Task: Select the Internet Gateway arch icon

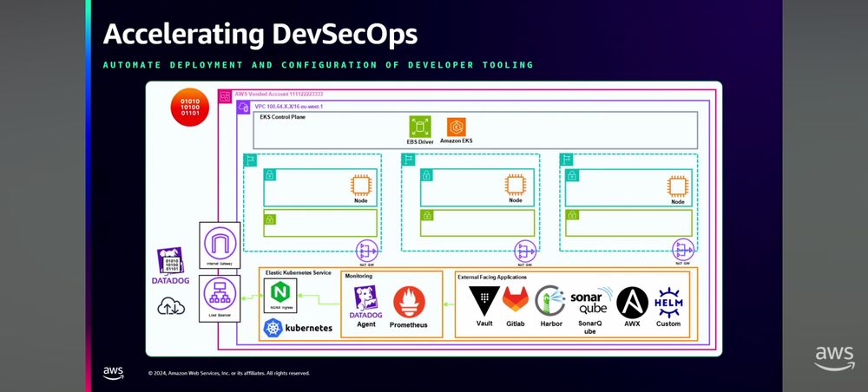Action: (x=220, y=244)
